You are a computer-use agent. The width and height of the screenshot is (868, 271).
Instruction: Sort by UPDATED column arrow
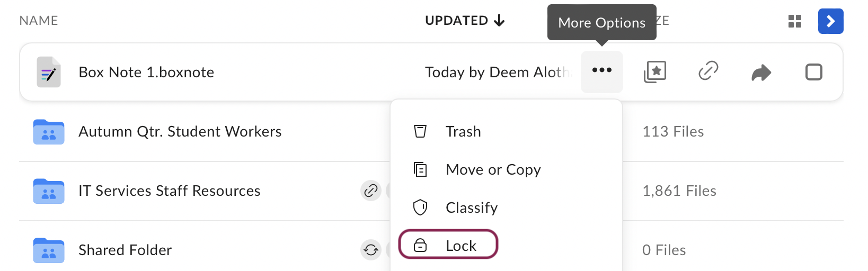(499, 21)
